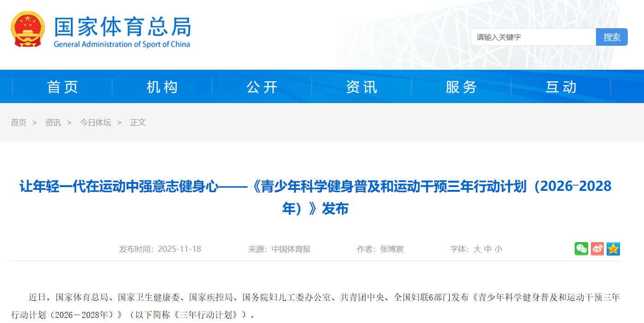644x323 pixels.
Task: Click the keyword search input field
Action: (x=533, y=37)
